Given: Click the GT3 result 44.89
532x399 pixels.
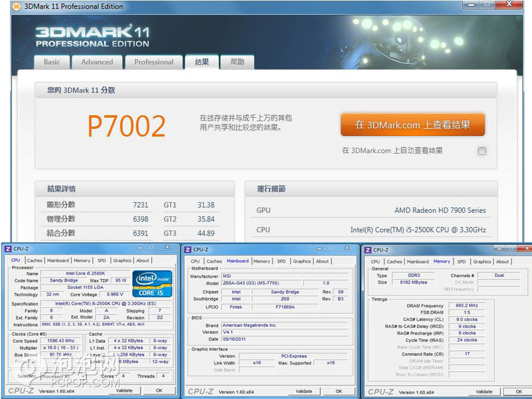Looking at the screenshot, I should 206,233.
